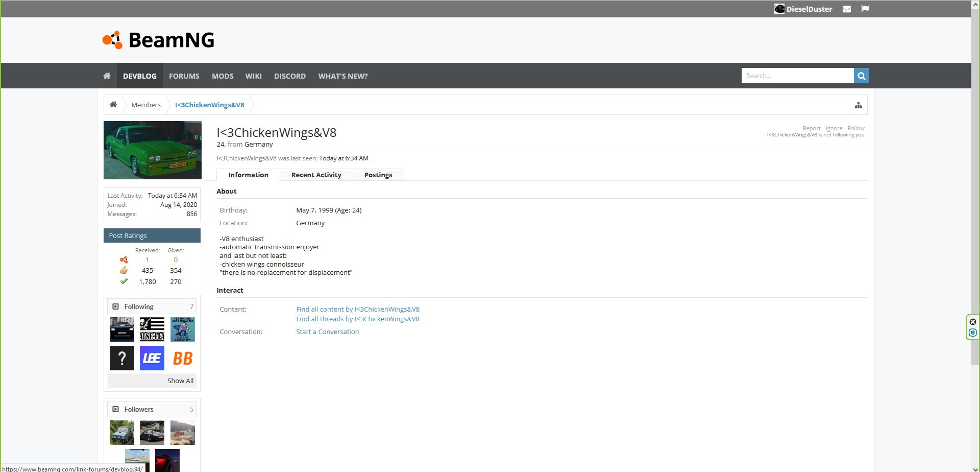980x472 pixels.
Task: Click the teal e icon on the side widget
Action: click(973, 333)
